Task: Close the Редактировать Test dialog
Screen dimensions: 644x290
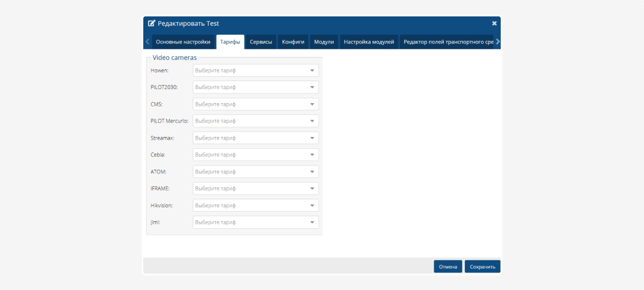Action: (x=494, y=24)
